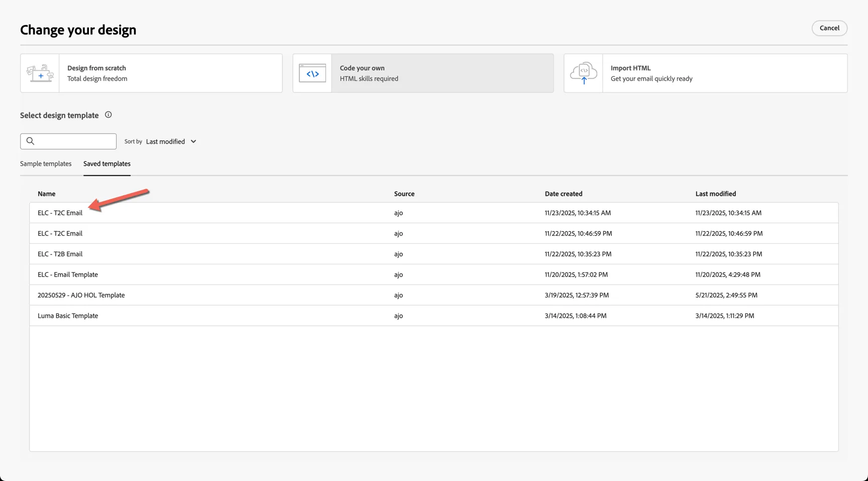This screenshot has width=868, height=481.
Task: Click the Design from scratch icon
Action: (40, 73)
